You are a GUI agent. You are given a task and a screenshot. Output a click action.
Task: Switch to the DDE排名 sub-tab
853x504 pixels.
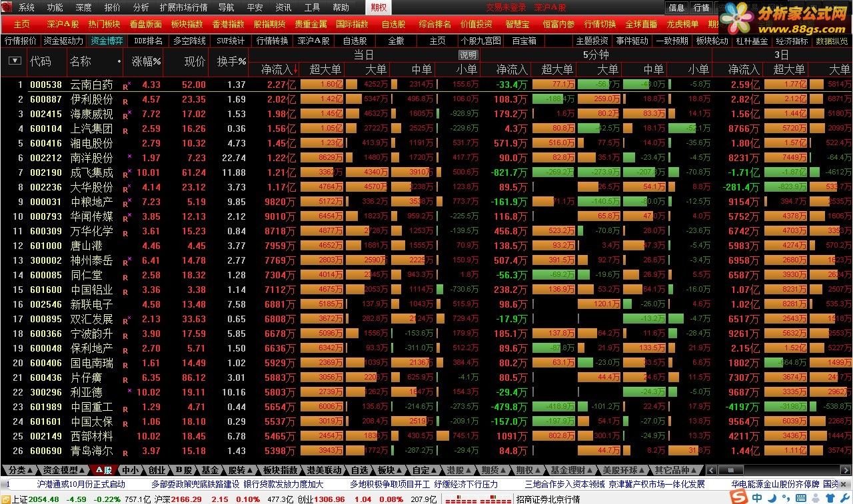pos(149,41)
